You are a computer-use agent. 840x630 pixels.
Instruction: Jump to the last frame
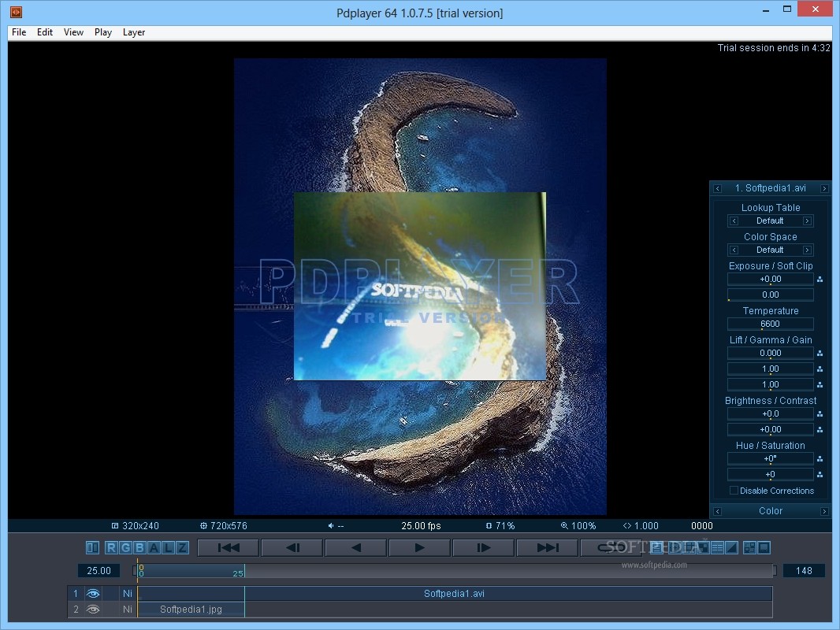pyautogui.click(x=547, y=547)
